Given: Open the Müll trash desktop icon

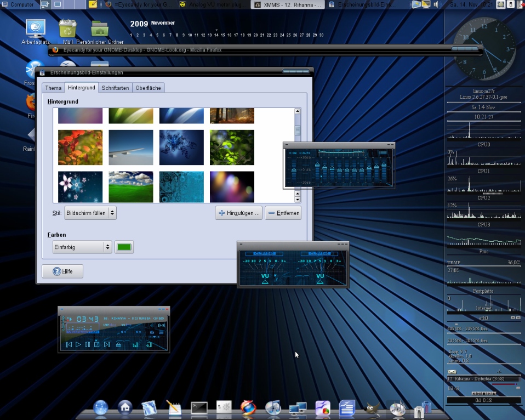Looking at the screenshot, I should [x=68, y=32].
